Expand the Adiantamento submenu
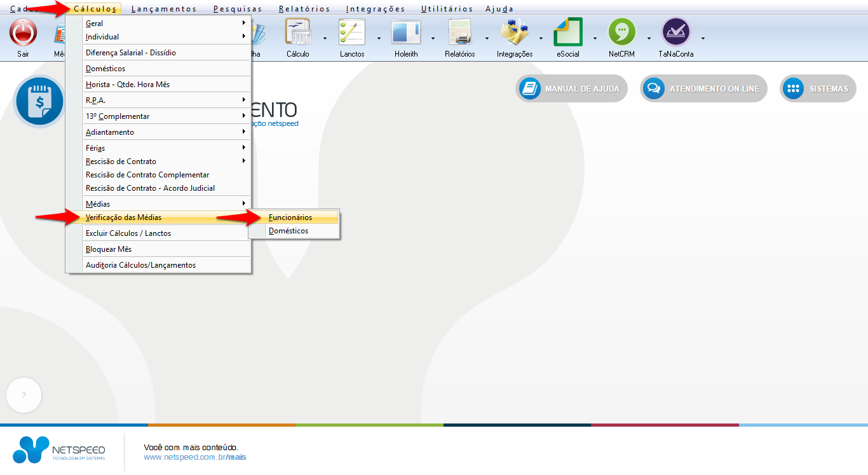Screen dimensions: 868x475 [159, 132]
